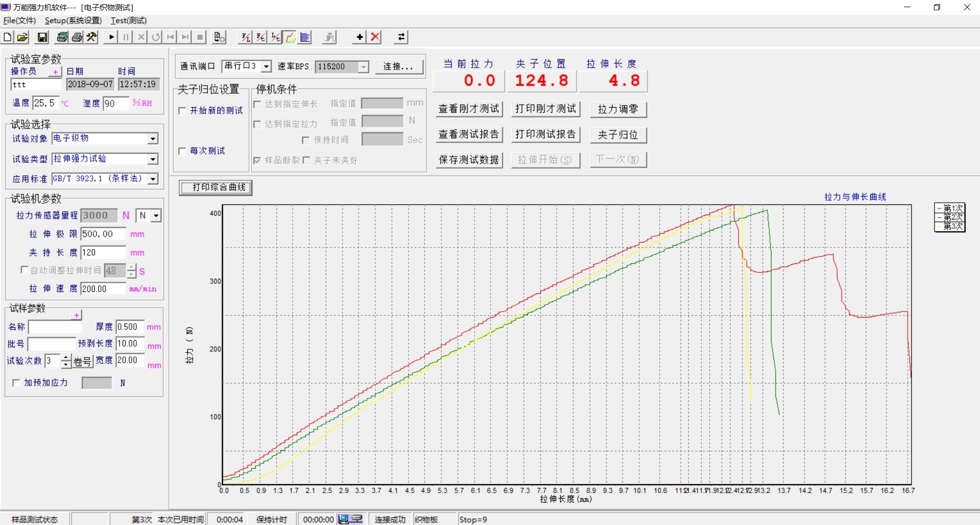Open the File(文件) menu

[x=19, y=20]
